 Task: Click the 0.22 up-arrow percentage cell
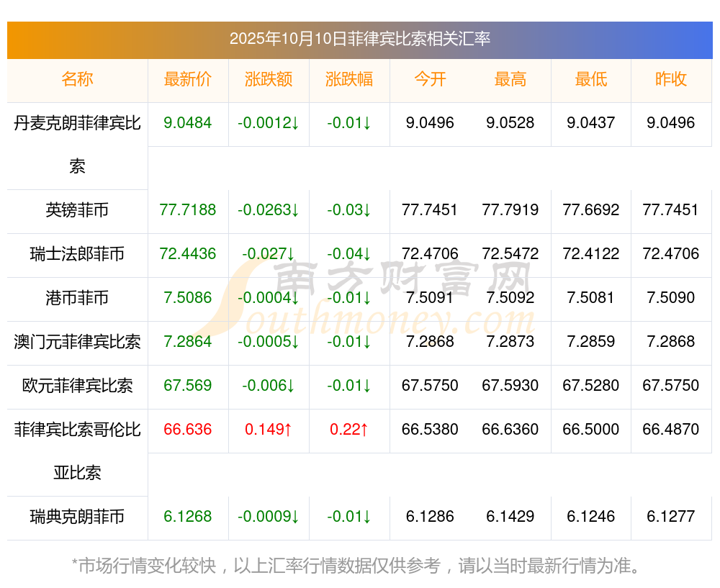[349, 430]
